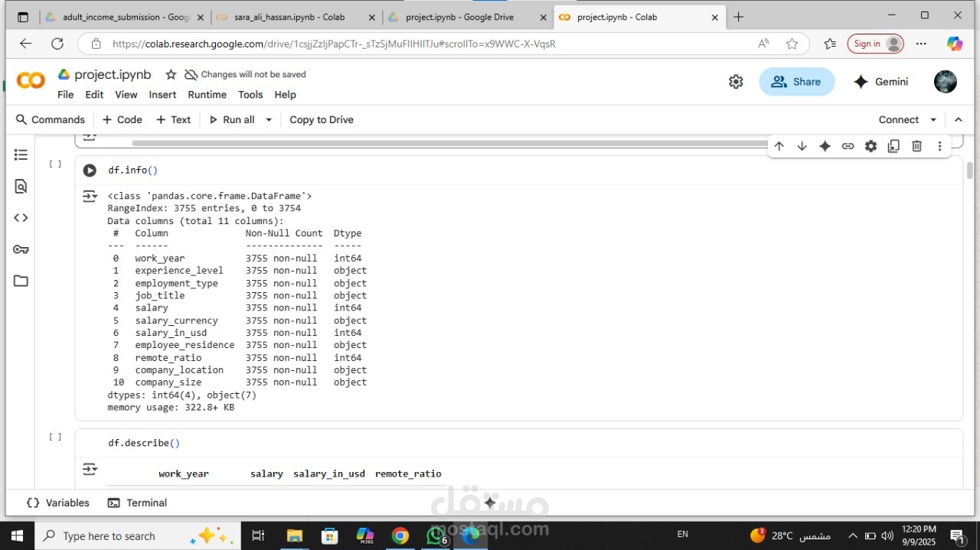Viewport: 980px width, 550px height.
Task: Open a new browser tab
Action: 738,17
